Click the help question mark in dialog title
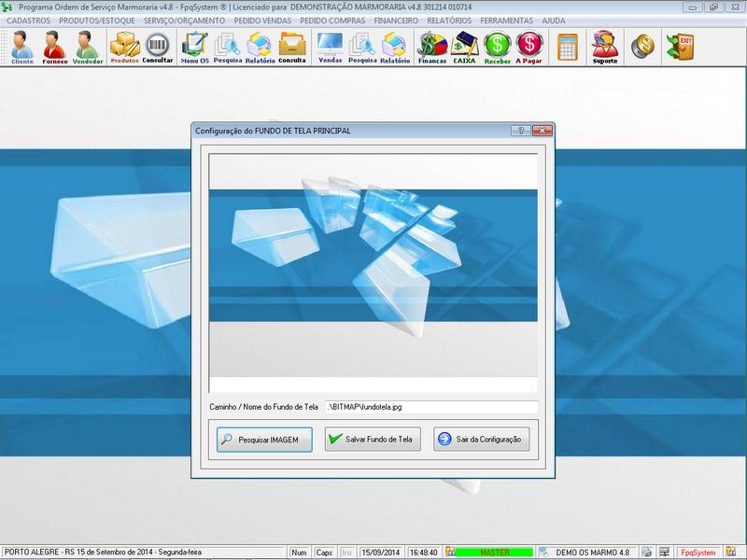The width and height of the screenshot is (747, 560). point(520,131)
